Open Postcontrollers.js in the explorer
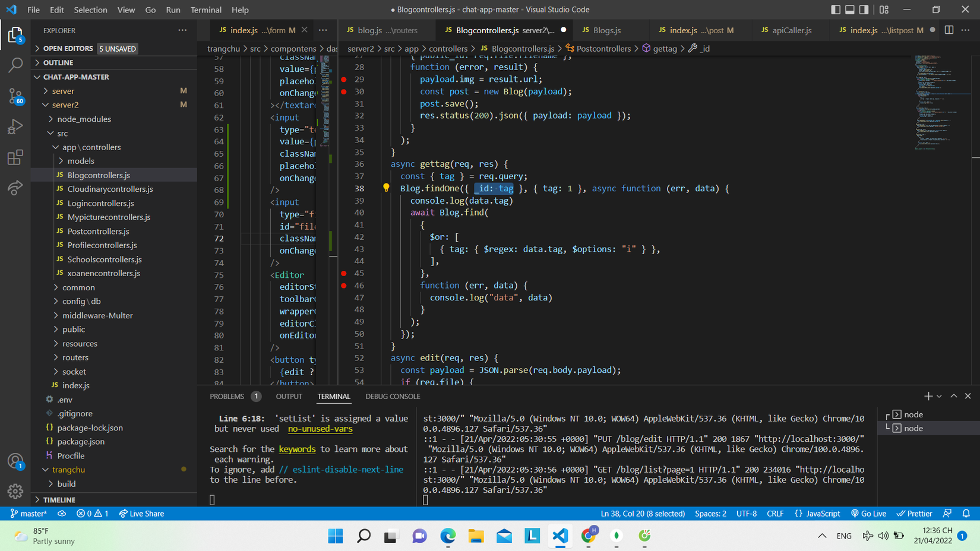This screenshot has height=551, width=980. pos(98,232)
